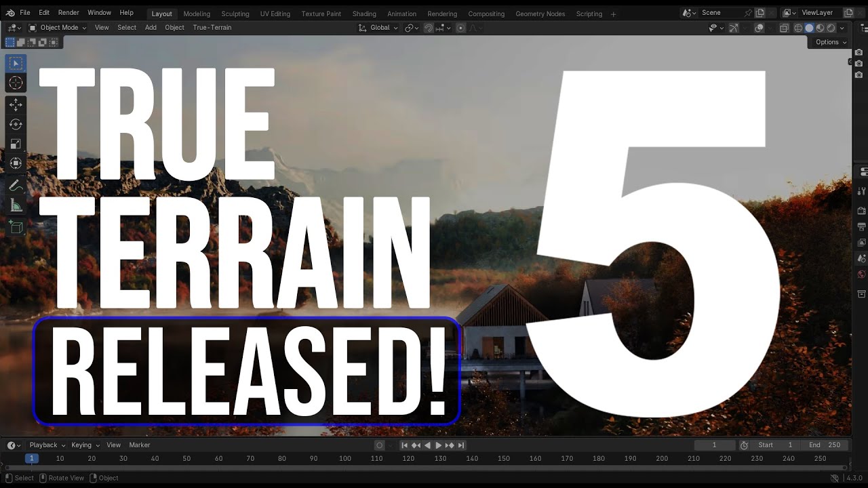Open the Object Mode dropdown
This screenshot has width=868, height=488.
pos(58,28)
